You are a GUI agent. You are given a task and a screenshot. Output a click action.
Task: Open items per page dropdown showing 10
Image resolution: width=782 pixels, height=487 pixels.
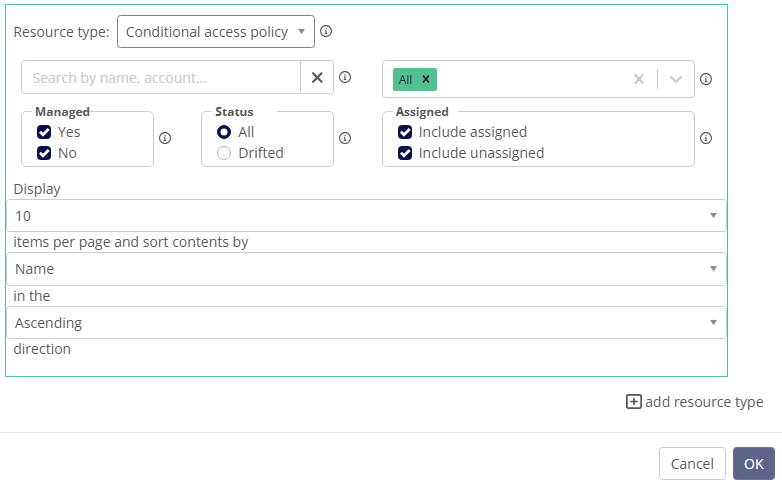pyautogui.click(x=367, y=216)
